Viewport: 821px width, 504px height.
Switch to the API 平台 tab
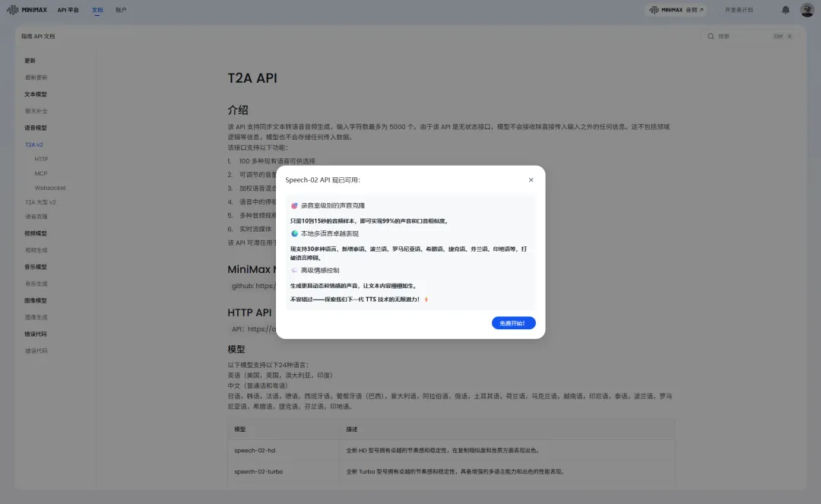coord(69,9)
